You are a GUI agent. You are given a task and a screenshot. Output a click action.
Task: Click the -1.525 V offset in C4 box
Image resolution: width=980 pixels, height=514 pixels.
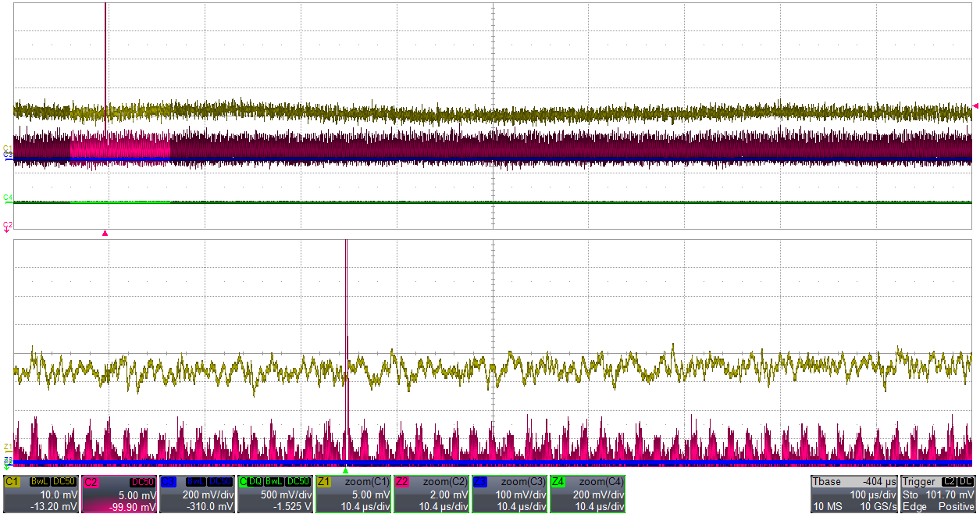(294, 506)
